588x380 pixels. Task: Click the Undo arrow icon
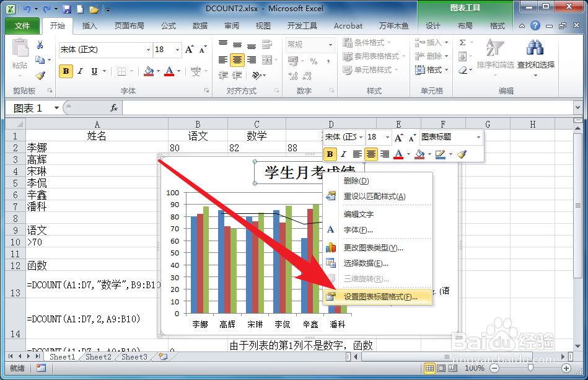point(27,9)
